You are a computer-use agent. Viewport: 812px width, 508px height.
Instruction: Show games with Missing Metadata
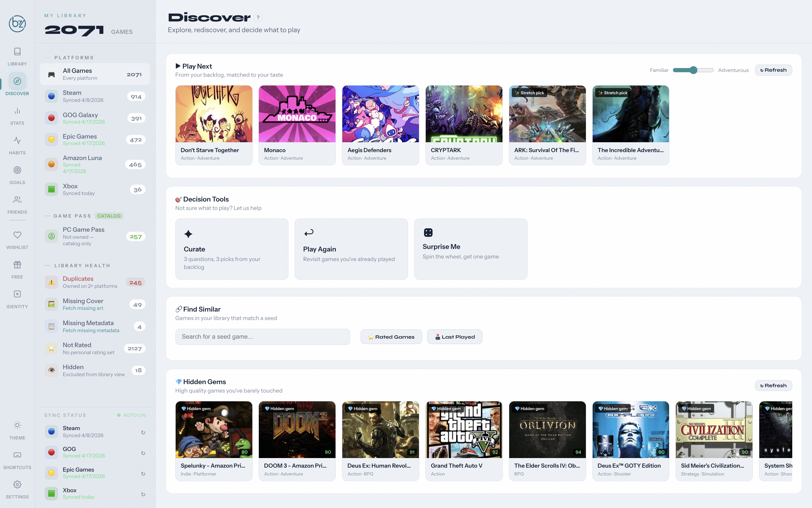tap(95, 327)
